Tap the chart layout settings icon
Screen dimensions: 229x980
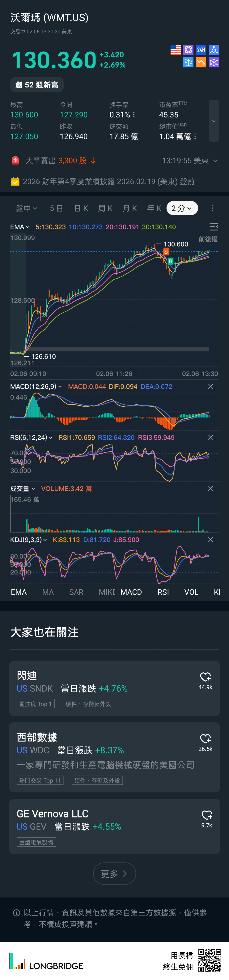pos(214,227)
